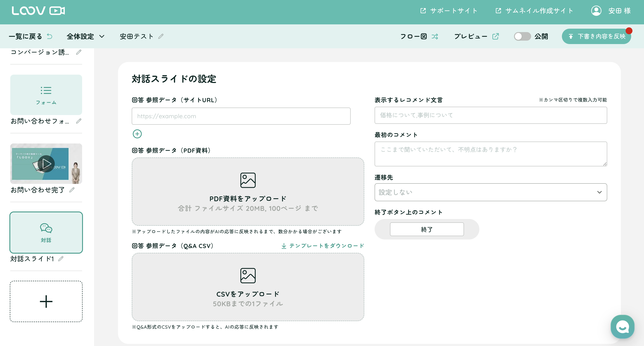The image size is (644, 346).
Task: Click the site URL input field
Action: [x=241, y=116]
